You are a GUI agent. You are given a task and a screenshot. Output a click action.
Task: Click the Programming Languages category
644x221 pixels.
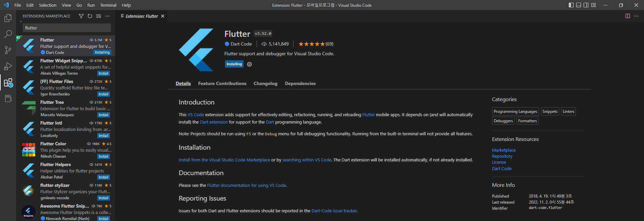click(515, 112)
